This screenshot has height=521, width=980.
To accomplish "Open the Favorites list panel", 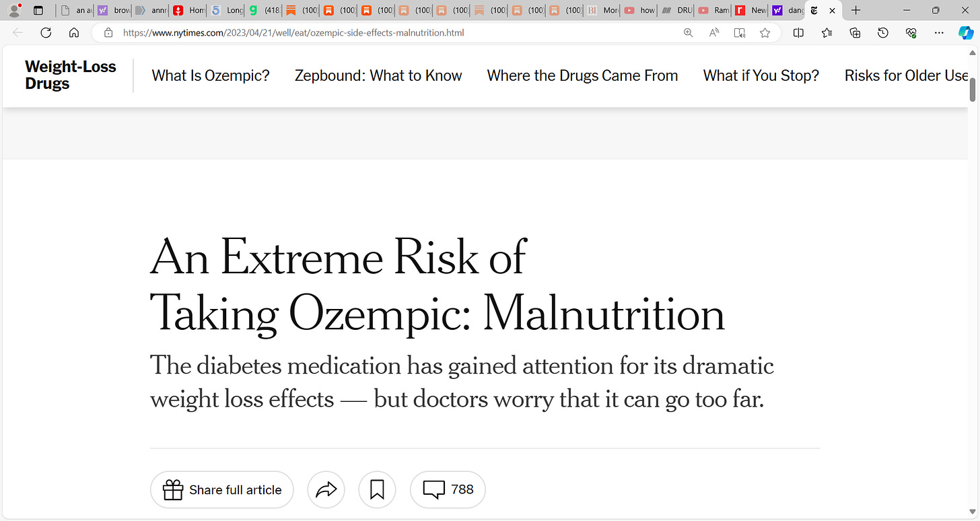I will (827, 32).
